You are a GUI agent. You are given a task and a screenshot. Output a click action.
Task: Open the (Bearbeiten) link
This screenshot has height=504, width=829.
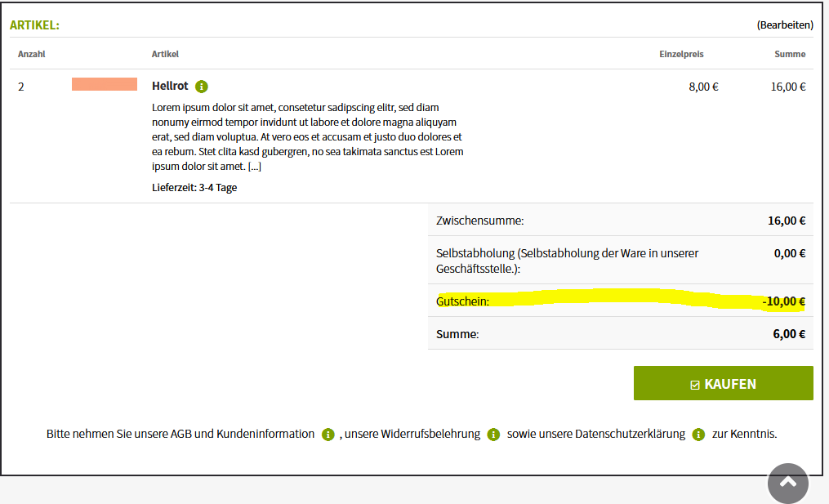[784, 25]
